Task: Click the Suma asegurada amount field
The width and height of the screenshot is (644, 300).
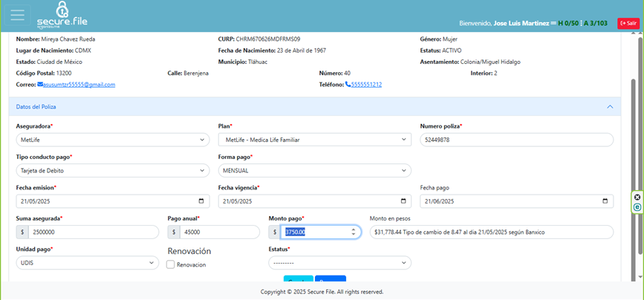Action: (x=93, y=232)
